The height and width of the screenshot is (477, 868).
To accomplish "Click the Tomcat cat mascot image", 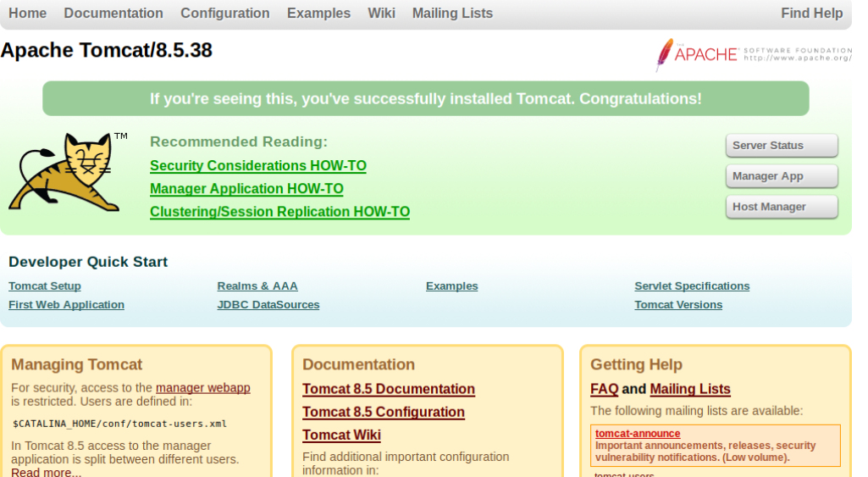I will click(x=68, y=172).
